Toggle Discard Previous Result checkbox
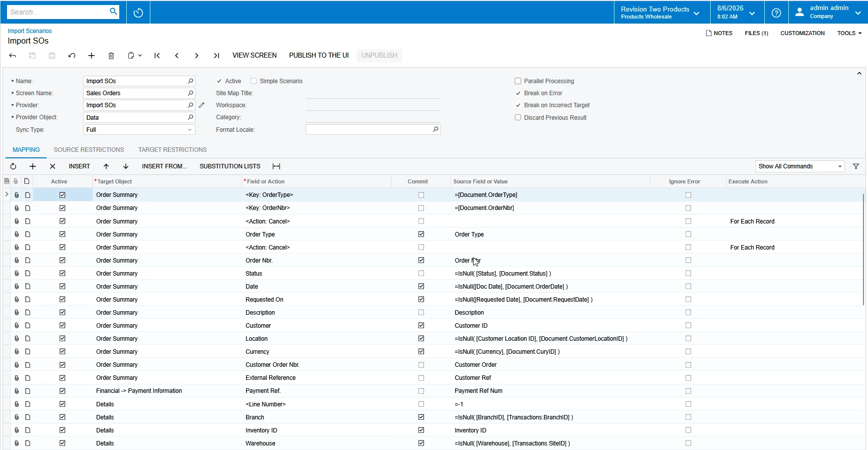The image size is (868, 450). (x=518, y=118)
